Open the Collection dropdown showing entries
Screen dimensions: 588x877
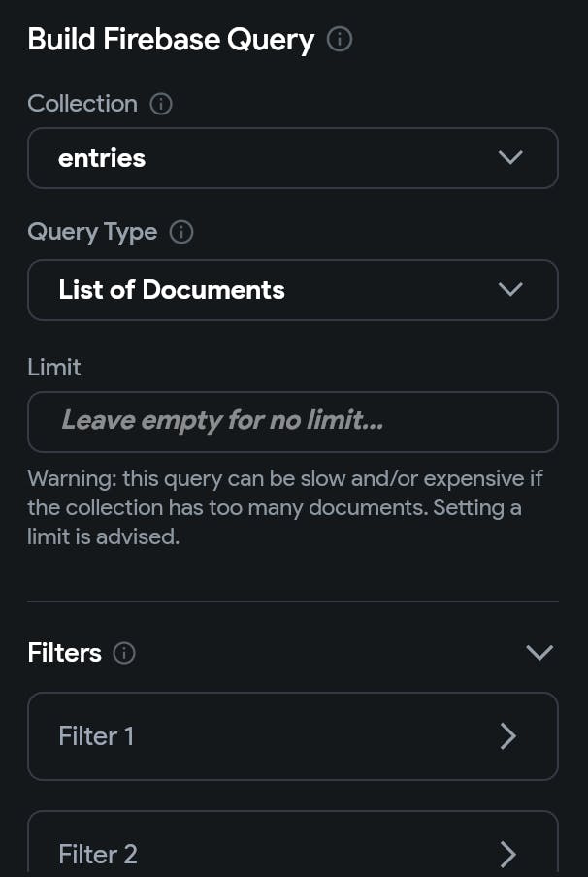click(x=293, y=158)
